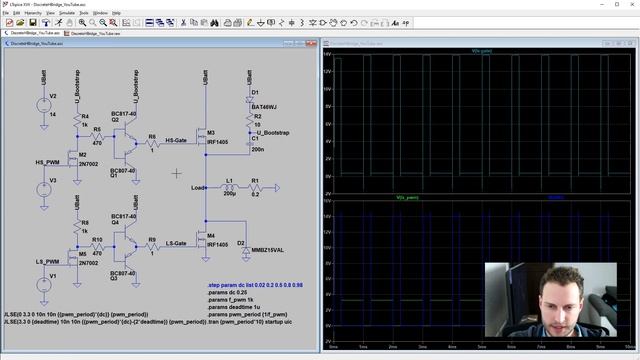
Task: Click the '.params dc 0.25' directive
Action: (227, 293)
